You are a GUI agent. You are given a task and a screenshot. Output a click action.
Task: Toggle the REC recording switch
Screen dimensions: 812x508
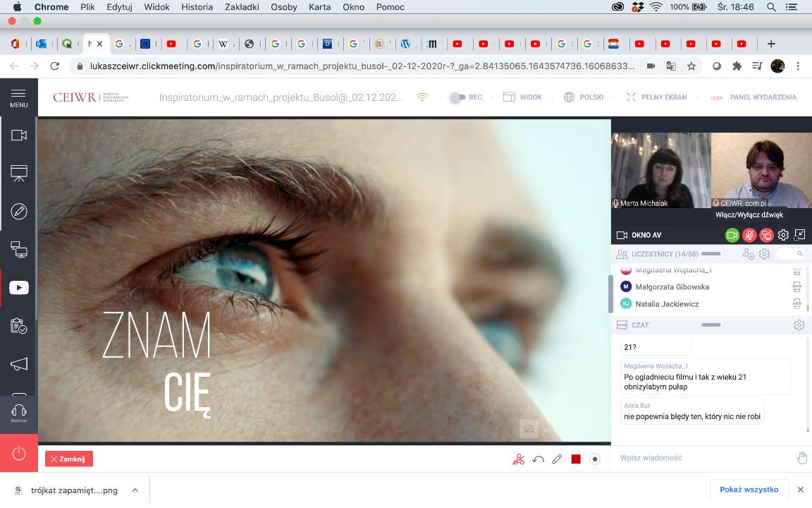[x=460, y=97]
